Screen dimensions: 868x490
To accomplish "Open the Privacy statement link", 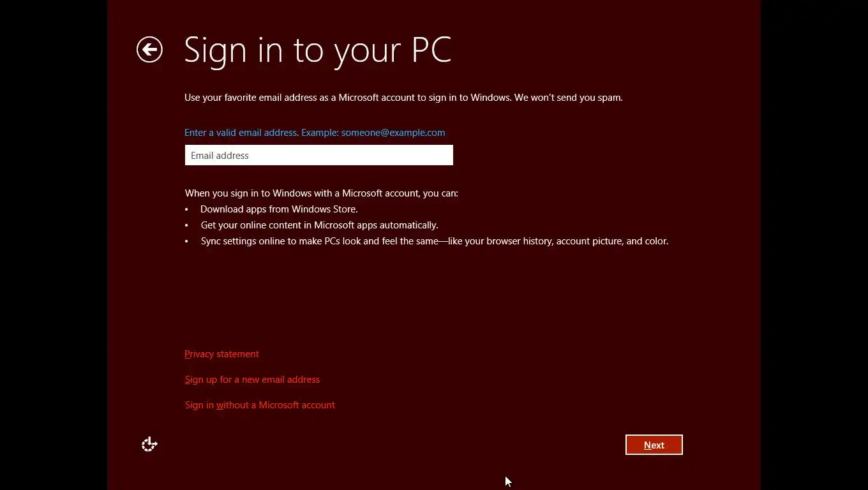I will coord(221,354).
